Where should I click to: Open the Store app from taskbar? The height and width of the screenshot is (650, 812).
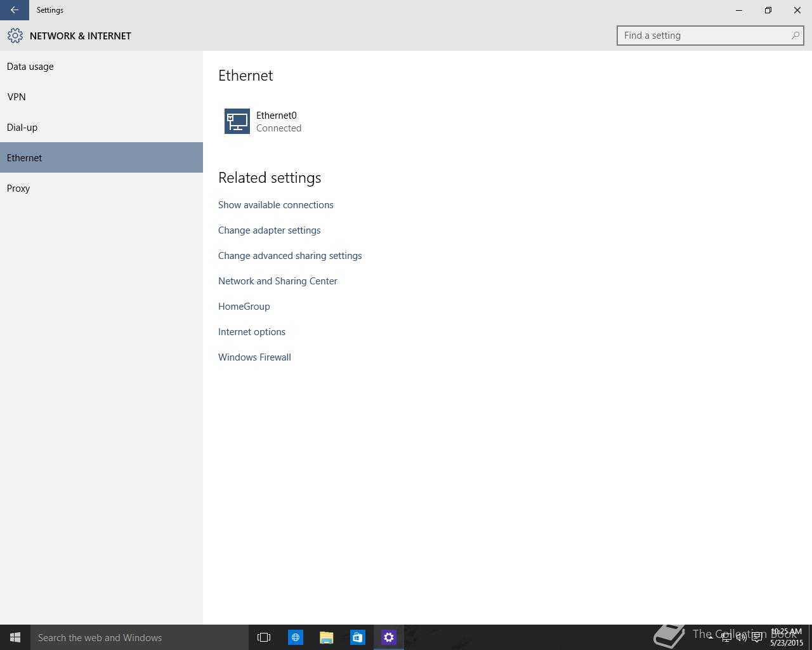point(358,637)
